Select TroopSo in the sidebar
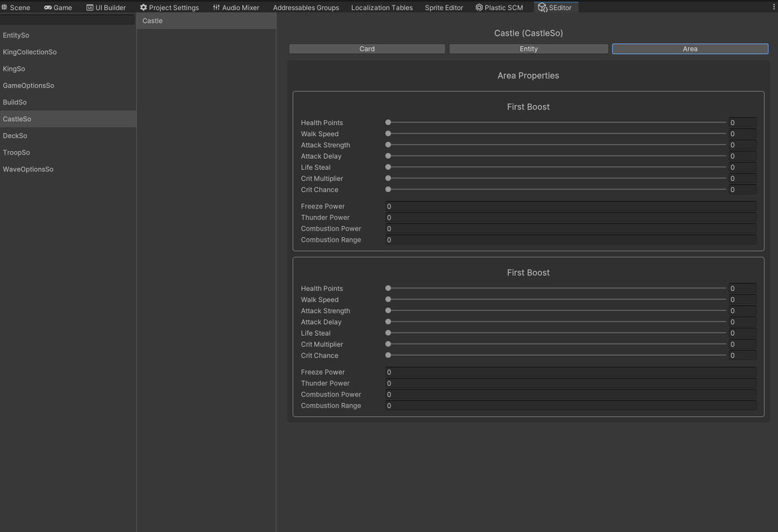 coord(16,152)
